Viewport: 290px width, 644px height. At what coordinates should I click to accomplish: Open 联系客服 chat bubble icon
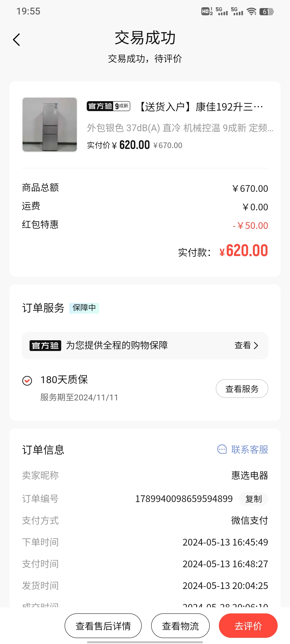click(222, 449)
